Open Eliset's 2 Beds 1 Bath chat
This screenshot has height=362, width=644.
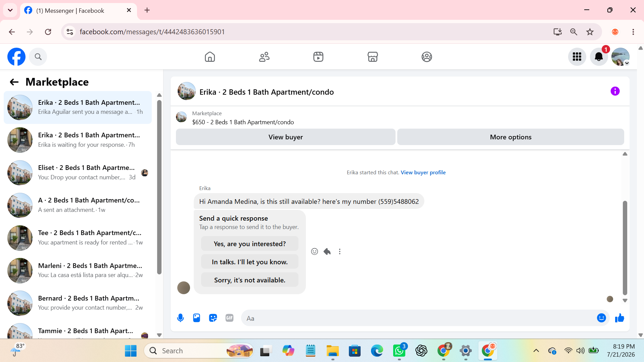78,173
